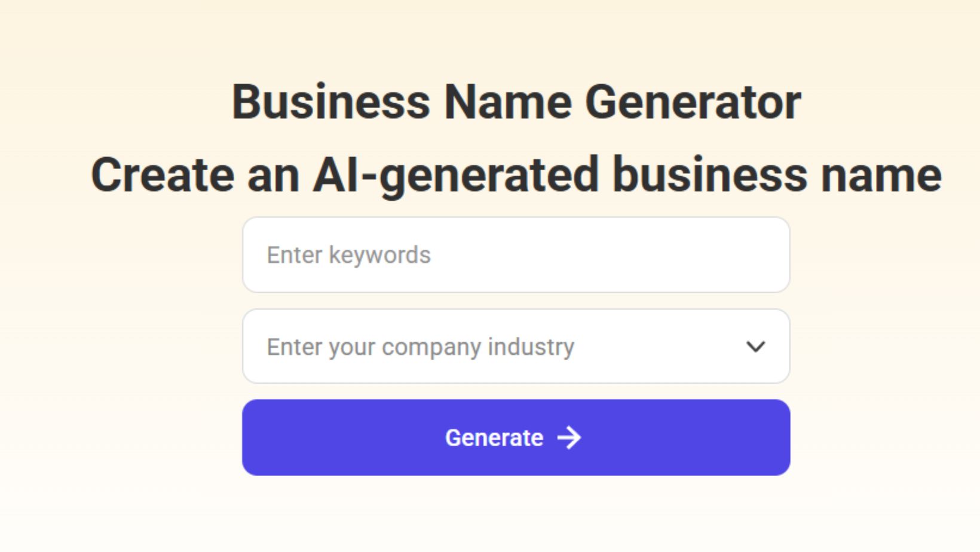Screen dimensions: 980x552
Task: Click the arrow icon on Generate button
Action: pos(569,438)
